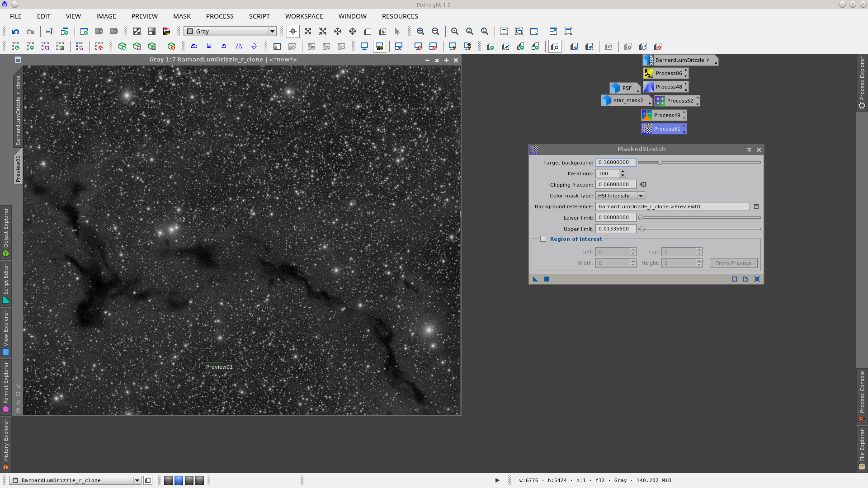Click the star_mask2 image icon
Image resolution: width=868 pixels, height=488 pixels.
click(626, 100)
